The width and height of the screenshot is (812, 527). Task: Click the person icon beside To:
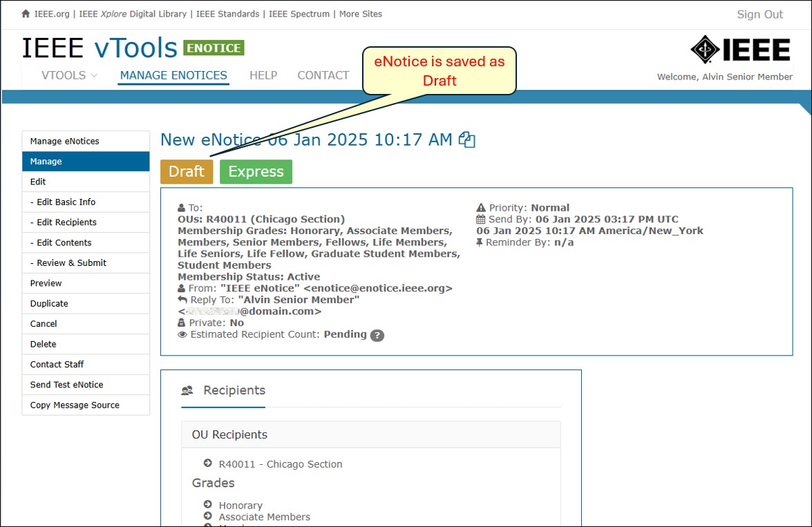(181, 208)
